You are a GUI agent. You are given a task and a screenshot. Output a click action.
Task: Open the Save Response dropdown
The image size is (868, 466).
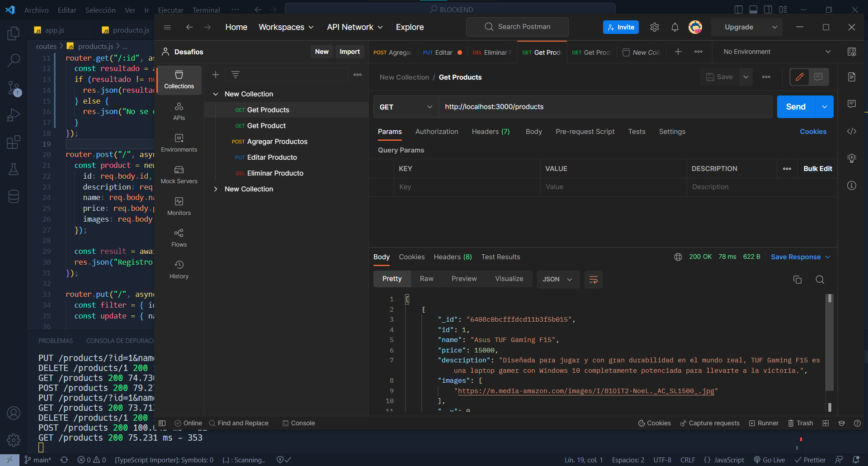[801, 257]
